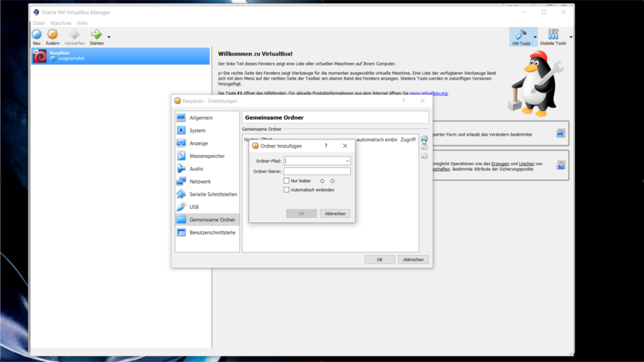
Task: Check Automatisch einbinden option
Action: (x=287, y=189)
